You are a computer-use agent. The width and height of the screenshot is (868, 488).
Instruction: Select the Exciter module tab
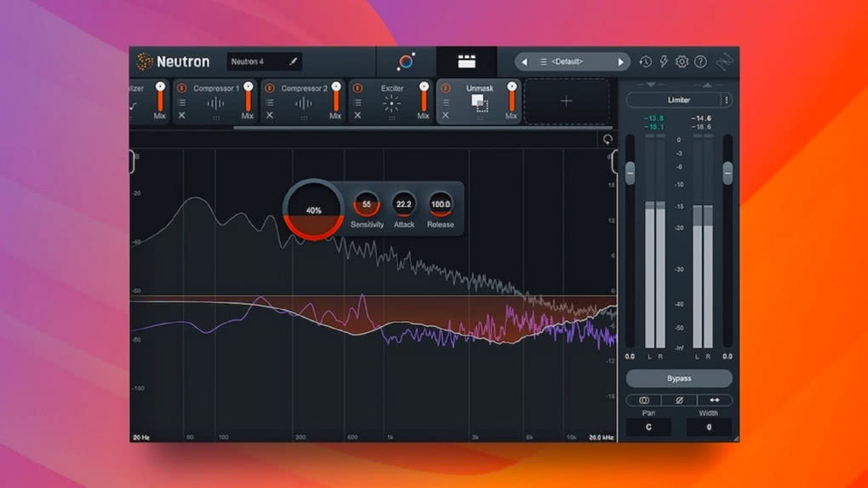pos(391,102)
